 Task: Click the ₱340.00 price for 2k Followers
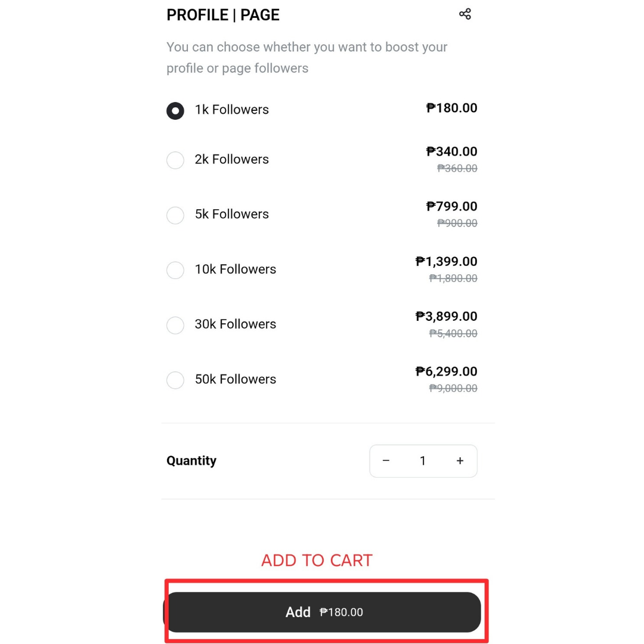[451, 151]
